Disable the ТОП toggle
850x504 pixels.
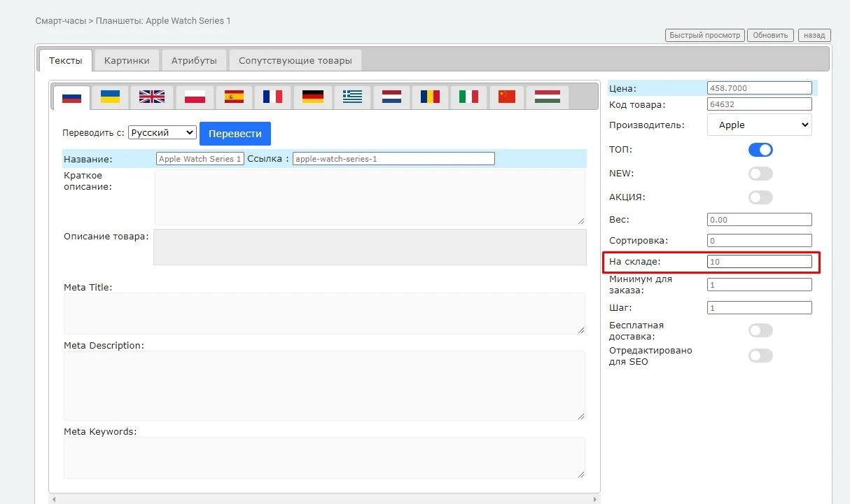[760, 150]
